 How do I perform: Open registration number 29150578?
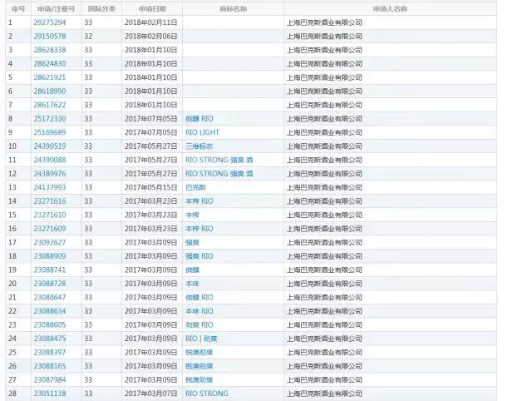pos(50,36)
